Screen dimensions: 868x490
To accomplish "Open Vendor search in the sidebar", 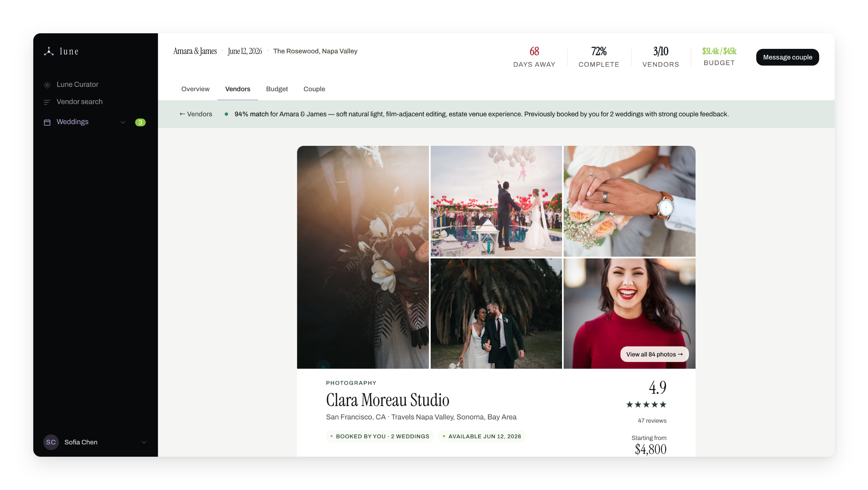I will (80, 102).
